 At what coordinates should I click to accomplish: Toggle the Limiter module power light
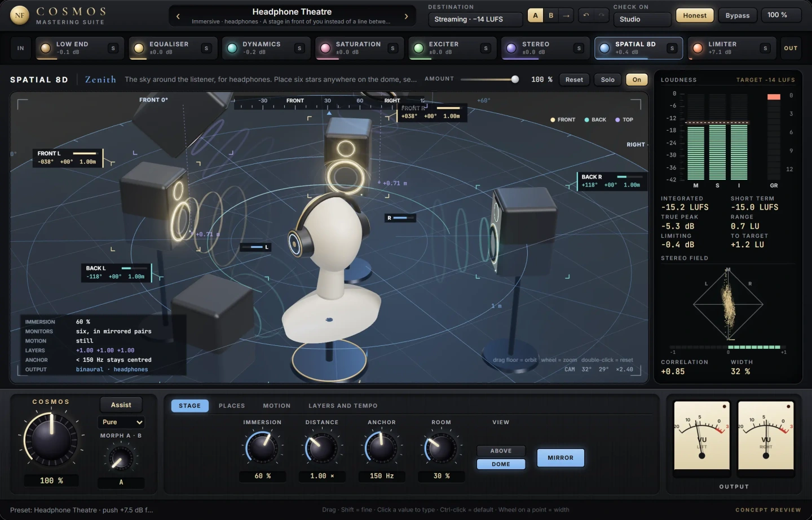pos(698,48)
